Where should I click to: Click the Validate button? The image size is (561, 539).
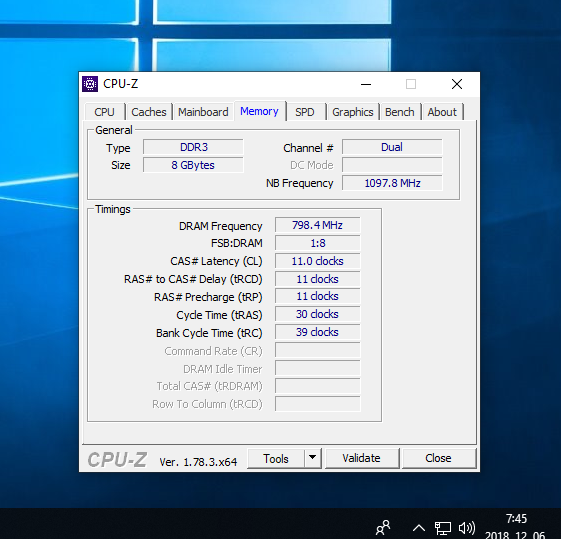361,458
